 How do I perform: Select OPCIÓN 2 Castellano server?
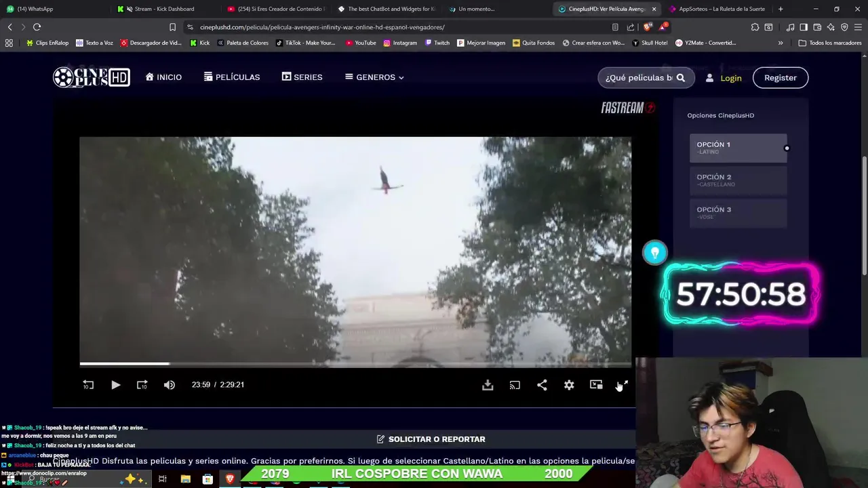(738, 180)
